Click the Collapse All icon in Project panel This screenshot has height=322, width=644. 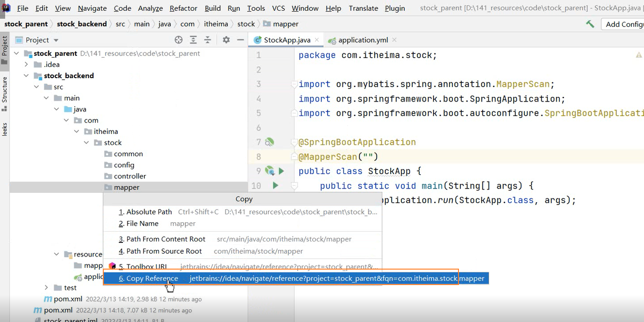click(208, 40)
